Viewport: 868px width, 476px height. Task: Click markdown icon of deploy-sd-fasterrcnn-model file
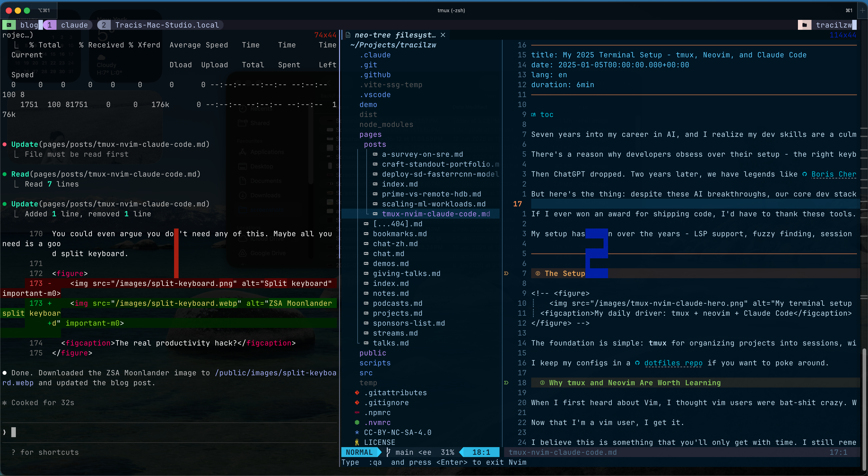[x=375, y=174]
